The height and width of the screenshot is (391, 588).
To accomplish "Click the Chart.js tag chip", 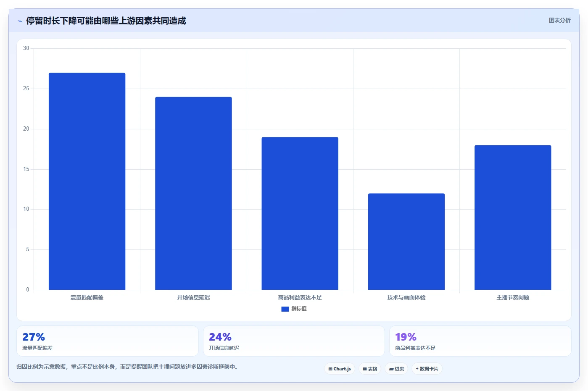I will 340,369.
